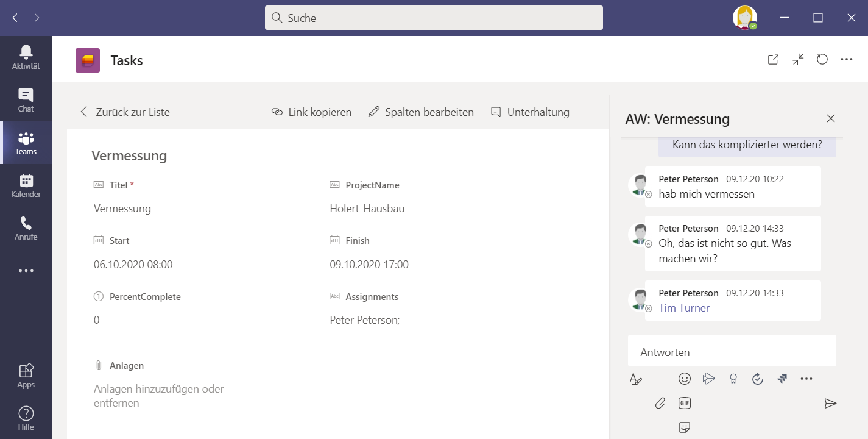The width and height of the screenshot is (868, 439).
Task: Open Hilfe in the sidebar
Action: coord(26,418)
